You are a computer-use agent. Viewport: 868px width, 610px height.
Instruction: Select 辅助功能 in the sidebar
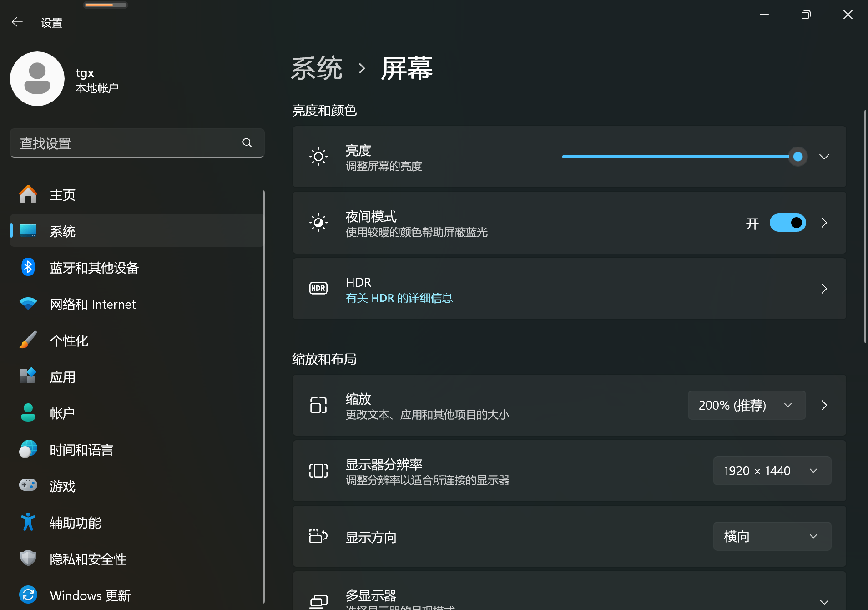pyautogui.click(x=136, y=522)
